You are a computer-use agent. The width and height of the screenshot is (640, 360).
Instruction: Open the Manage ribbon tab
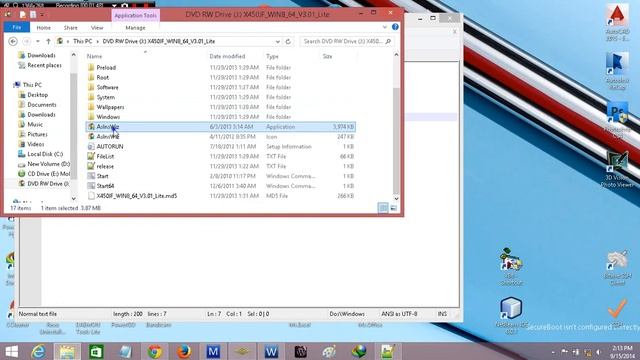tap(136, 27)
